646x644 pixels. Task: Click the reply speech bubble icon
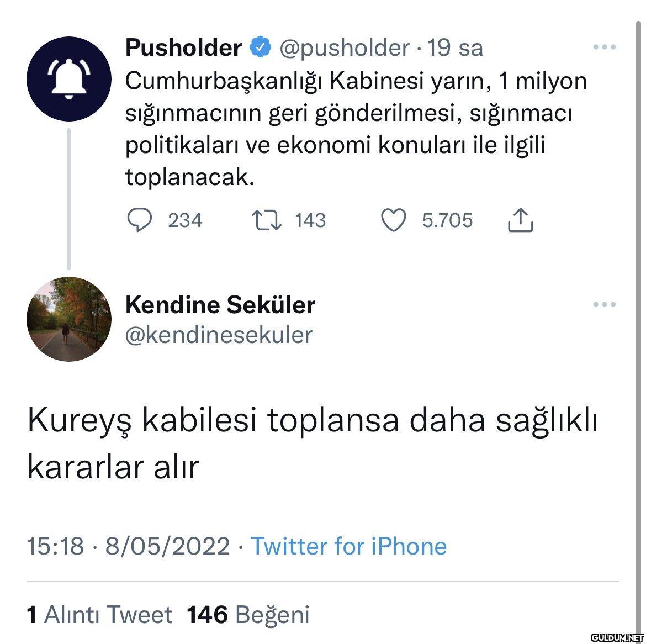[140, 220]
